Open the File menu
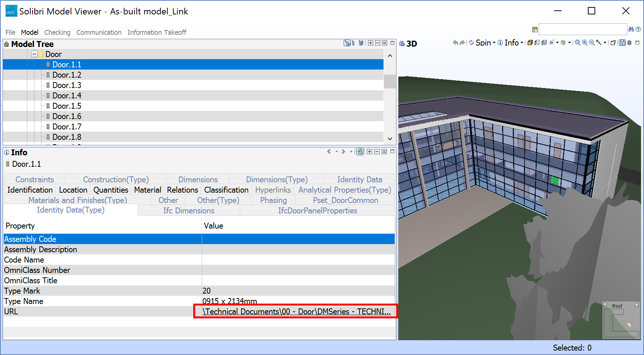644x355 pixels. (10, 33)
